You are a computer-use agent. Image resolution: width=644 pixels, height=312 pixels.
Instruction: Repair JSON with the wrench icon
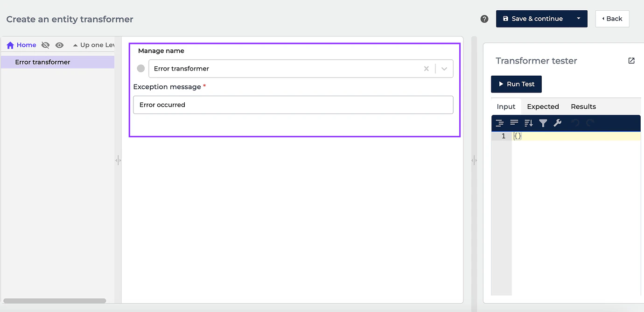tap(557, 123)
